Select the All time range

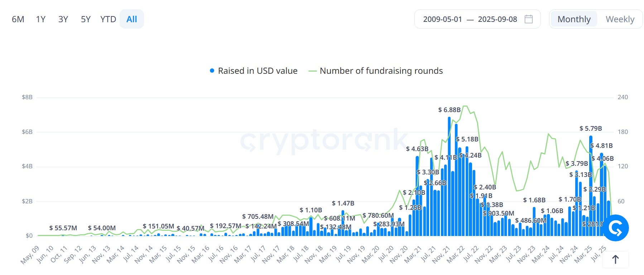click(x=132, y=19)
